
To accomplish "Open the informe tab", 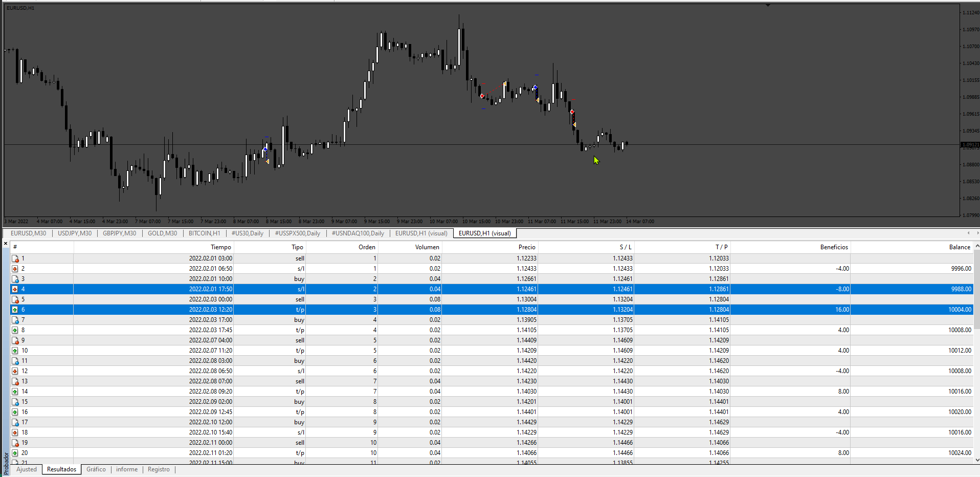I will pos(127,469).
